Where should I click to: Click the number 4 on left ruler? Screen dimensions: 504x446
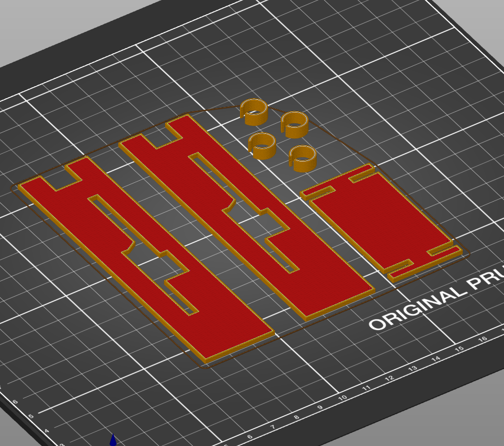[46, 431]
